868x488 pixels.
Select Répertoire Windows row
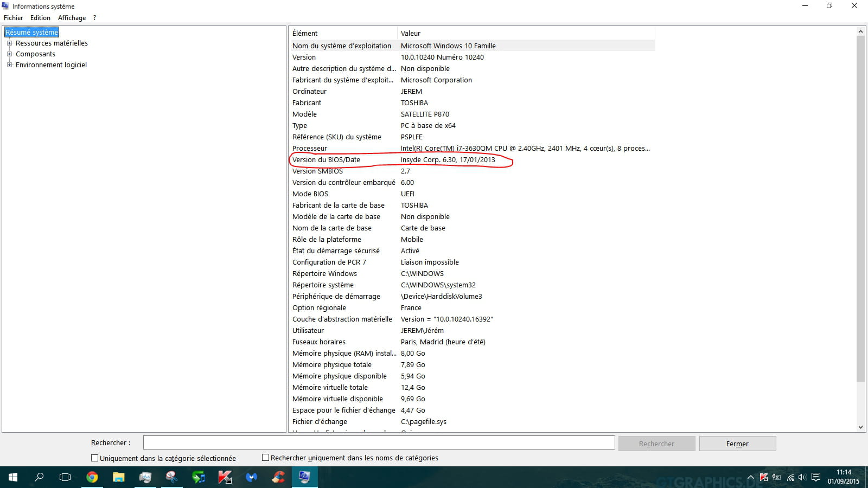[x=472, y=273]
